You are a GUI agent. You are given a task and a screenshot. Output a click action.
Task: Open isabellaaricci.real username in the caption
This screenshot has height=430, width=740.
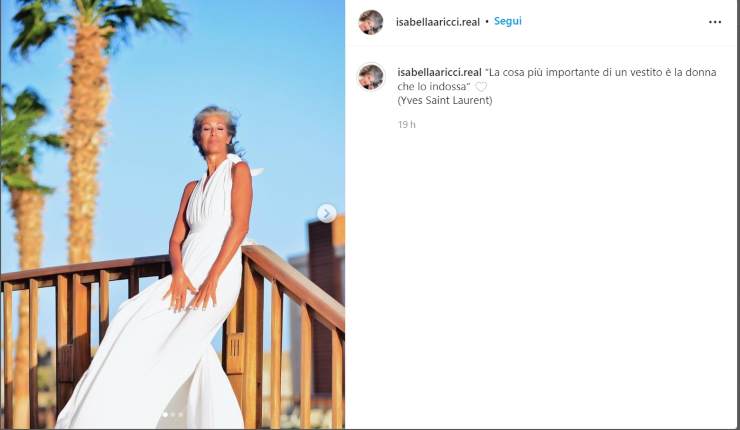coord(439,72)
